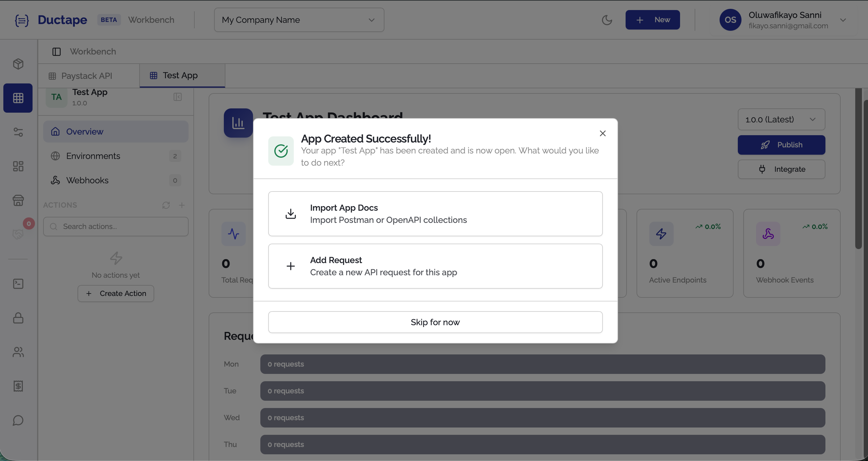
Task: Click the Skip for now button
Action: click(435, 322)
